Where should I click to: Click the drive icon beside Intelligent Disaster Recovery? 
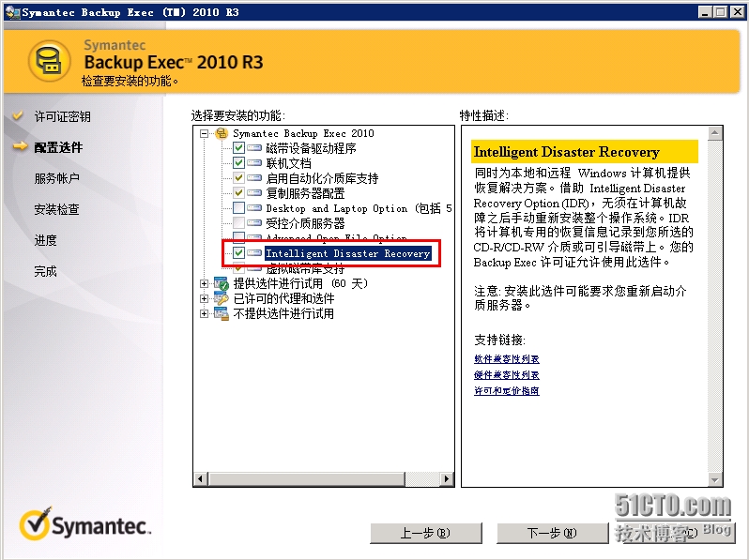click(254, 253)
